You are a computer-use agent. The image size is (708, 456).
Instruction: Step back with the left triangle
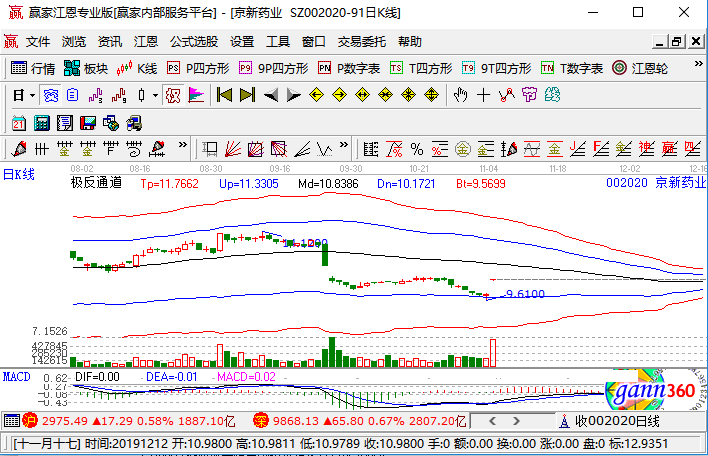point(271,95)
